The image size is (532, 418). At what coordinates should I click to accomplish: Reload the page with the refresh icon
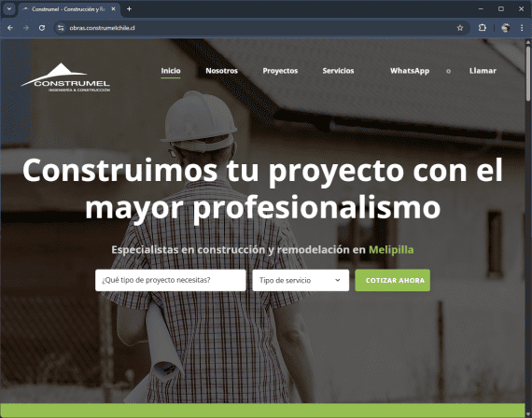(x=42, y=28)
